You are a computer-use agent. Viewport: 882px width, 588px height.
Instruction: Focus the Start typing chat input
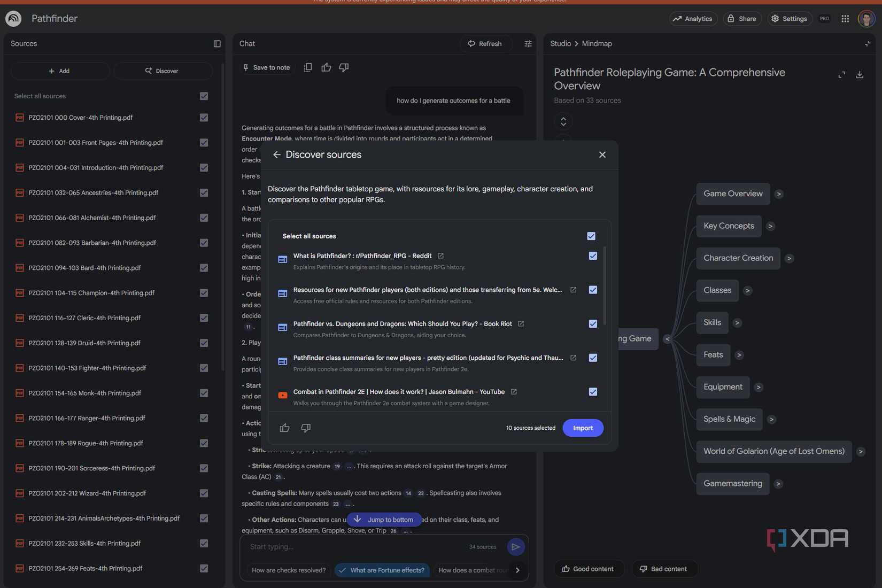355,547
